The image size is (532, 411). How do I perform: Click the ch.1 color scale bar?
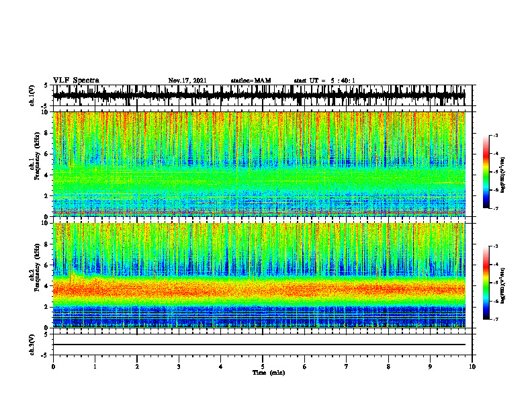coord(486,172)
